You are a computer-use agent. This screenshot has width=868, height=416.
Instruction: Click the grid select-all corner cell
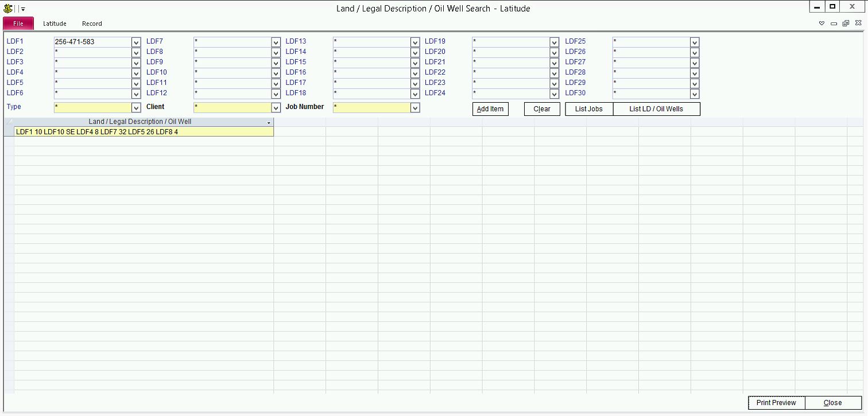click(9, 122)
